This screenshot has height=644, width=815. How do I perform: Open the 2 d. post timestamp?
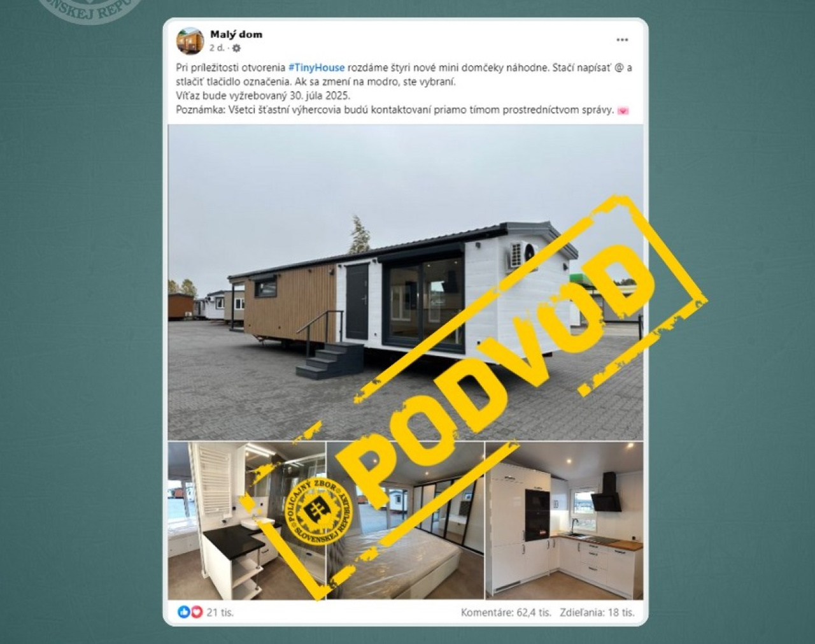(216, 48)
